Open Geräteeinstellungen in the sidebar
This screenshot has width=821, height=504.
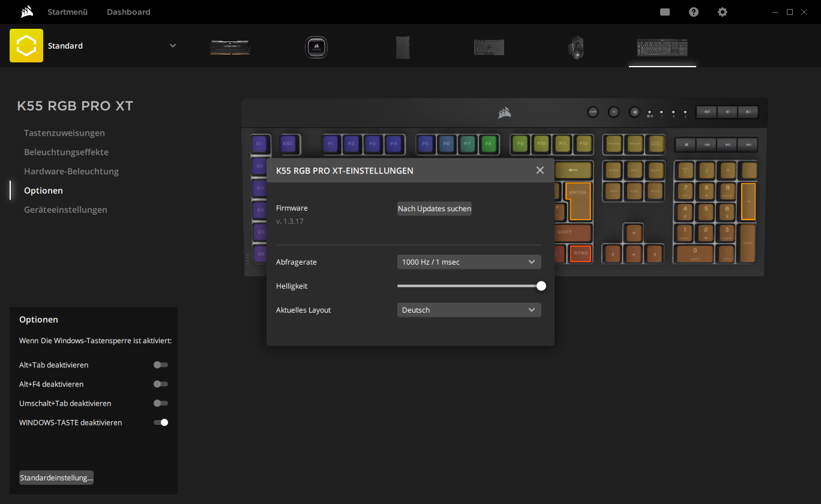(65, 209)
